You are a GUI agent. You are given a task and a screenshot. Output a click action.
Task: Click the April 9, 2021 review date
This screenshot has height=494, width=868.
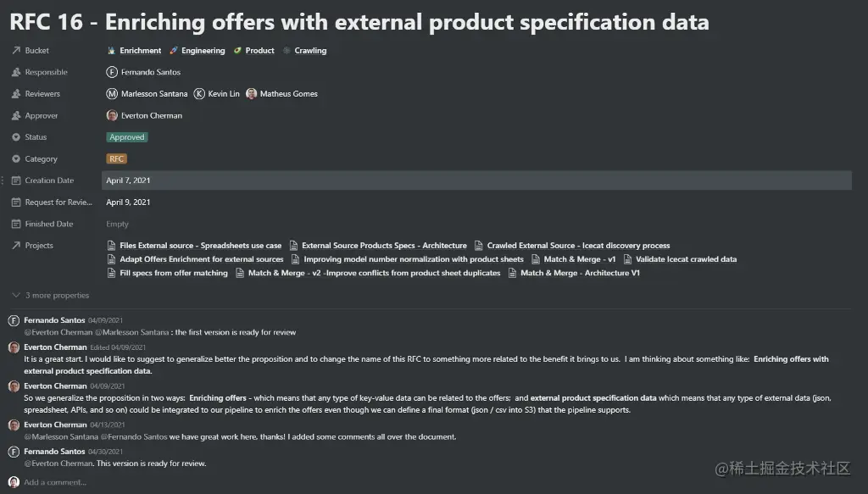(128, 203)
